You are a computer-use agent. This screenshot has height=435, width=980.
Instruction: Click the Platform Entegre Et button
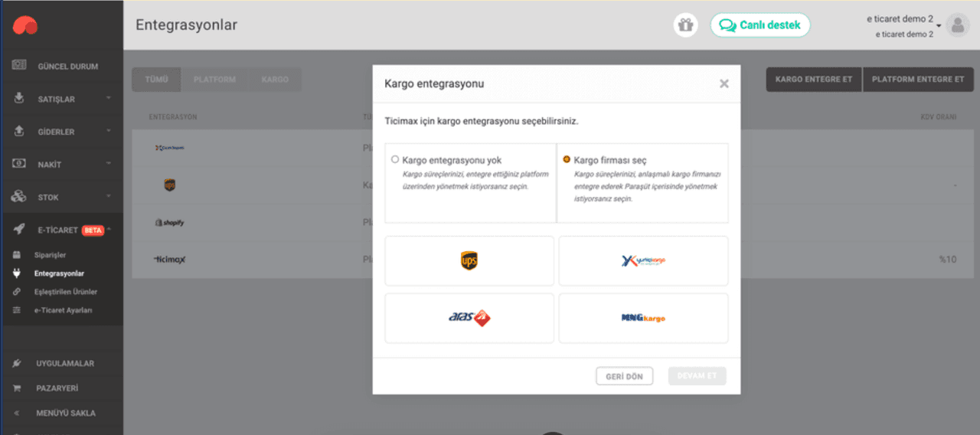tap(918, 80)
